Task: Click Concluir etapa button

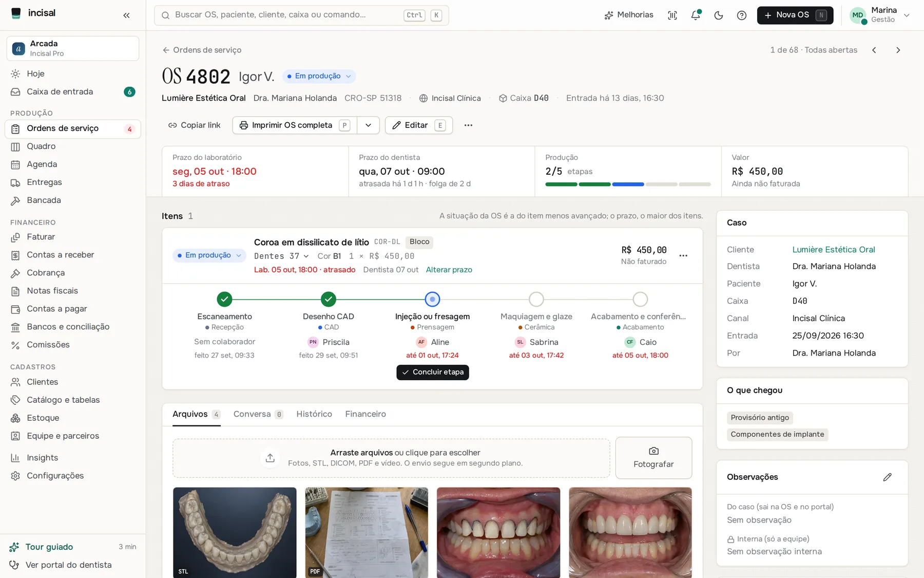Action: click(433, 372)
